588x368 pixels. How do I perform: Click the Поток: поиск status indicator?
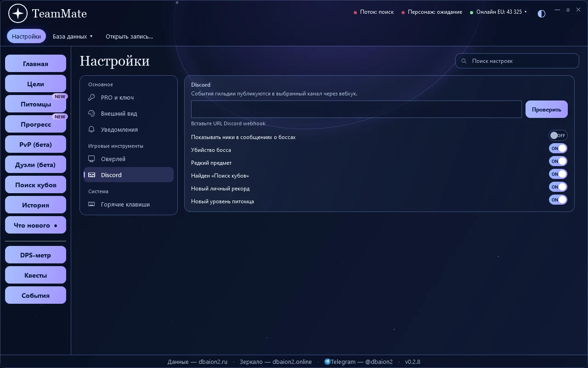373,12
